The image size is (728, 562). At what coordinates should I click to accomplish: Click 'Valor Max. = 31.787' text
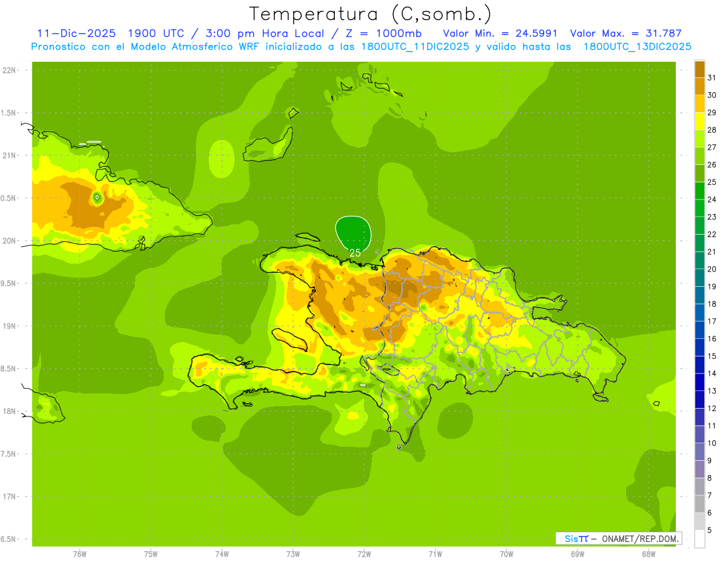tap(626, 33)
